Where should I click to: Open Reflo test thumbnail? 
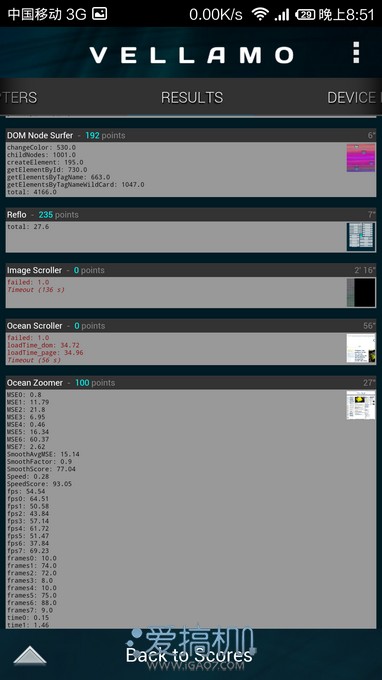[361, 237]
